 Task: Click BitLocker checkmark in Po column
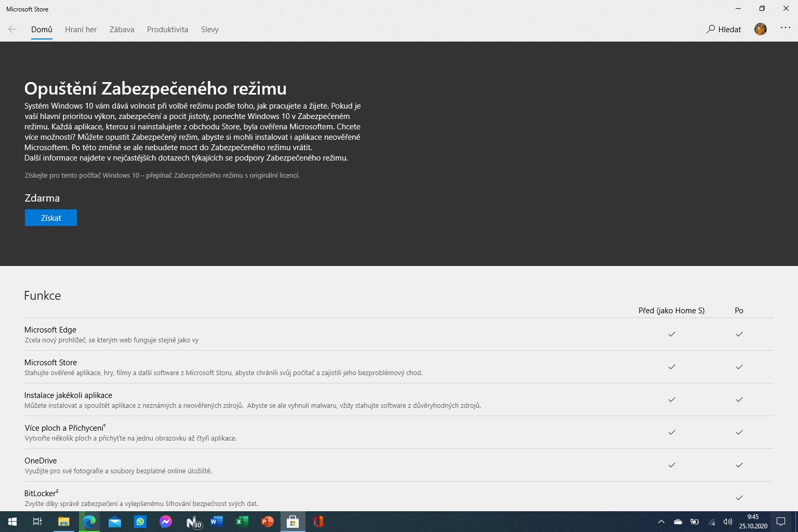pyautogui.click(x=739, y=498)
